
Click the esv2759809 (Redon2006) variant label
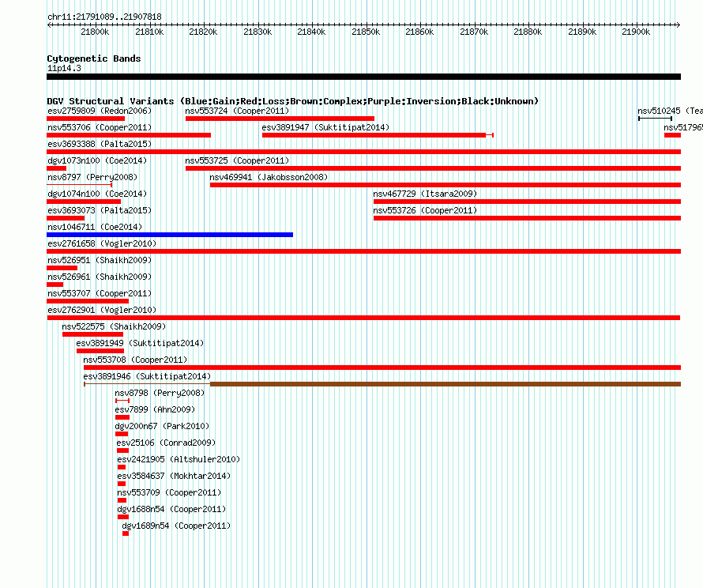pyautogui.click(x=100, y=111)
